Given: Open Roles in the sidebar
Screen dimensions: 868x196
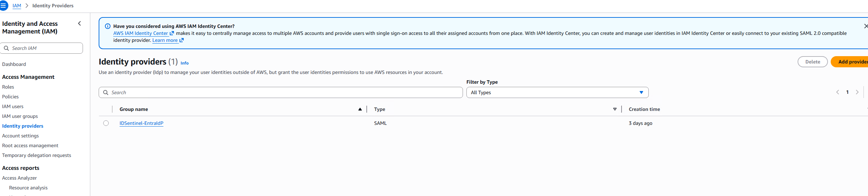Looking at the screenshot, I should click(8, 87).
